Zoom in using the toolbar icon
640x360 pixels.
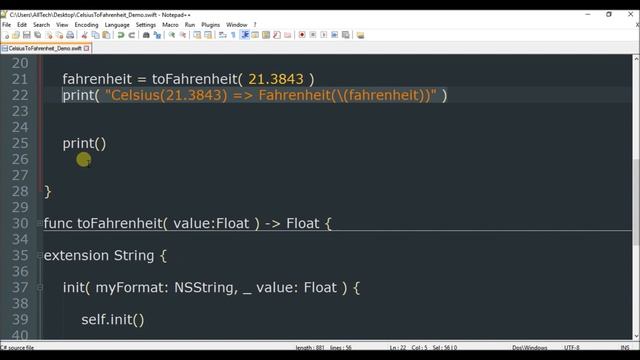pos(172,35)
